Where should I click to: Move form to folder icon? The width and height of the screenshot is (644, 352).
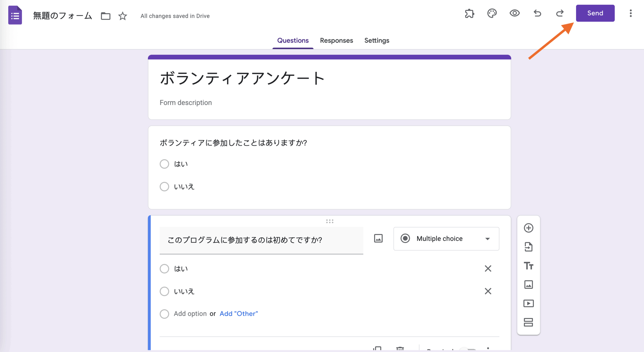pos(105,16)
